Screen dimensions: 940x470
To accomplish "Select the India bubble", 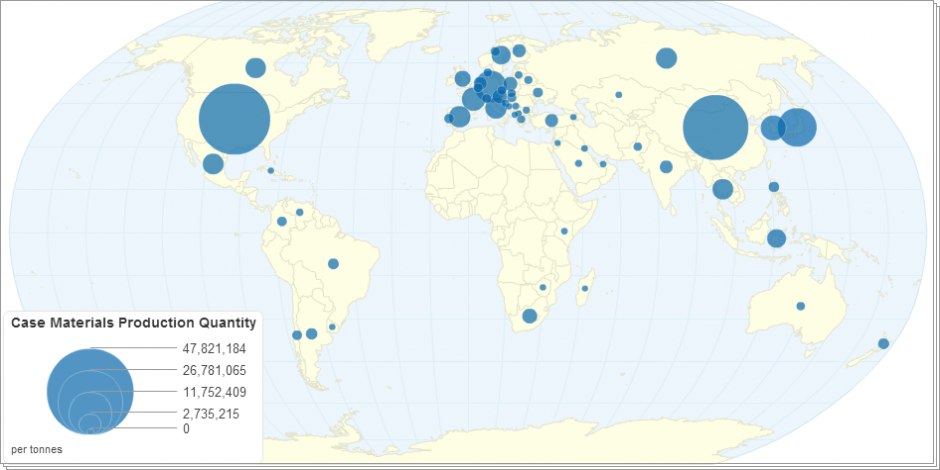I will tap(665, 167).
